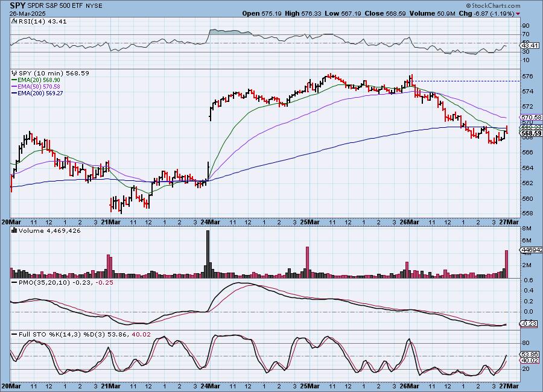Select the EMA(20) 568.90 legend text
Viewport: 543px width, 392px height.
39,80
